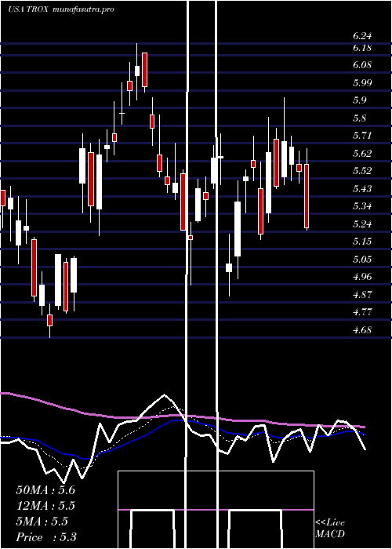Click the 5.43 price axis label
This screenshot has height=549, width=392.
[x=362, y=189]
